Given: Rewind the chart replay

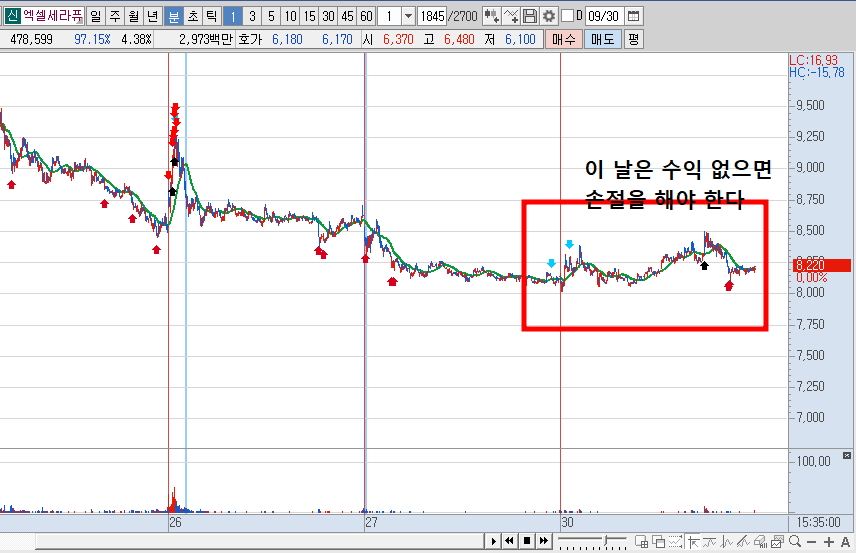Looking at the screenshot, I should point(509,541).
